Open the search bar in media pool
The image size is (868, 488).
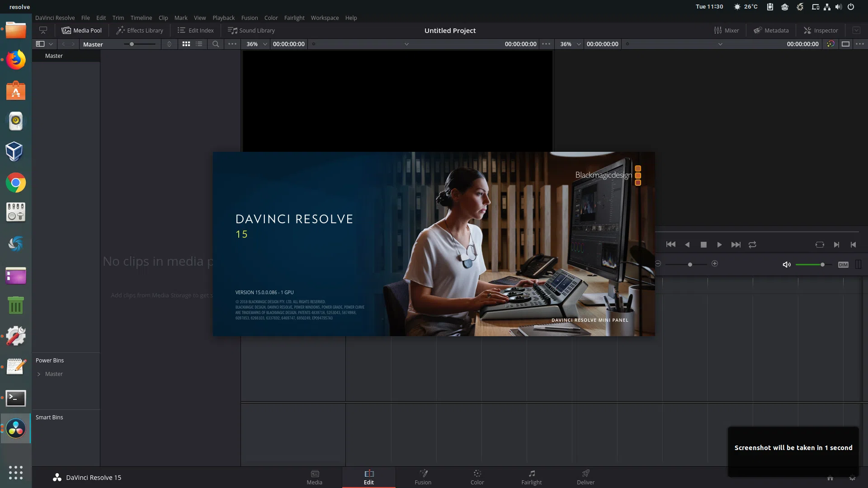[216, 44]
